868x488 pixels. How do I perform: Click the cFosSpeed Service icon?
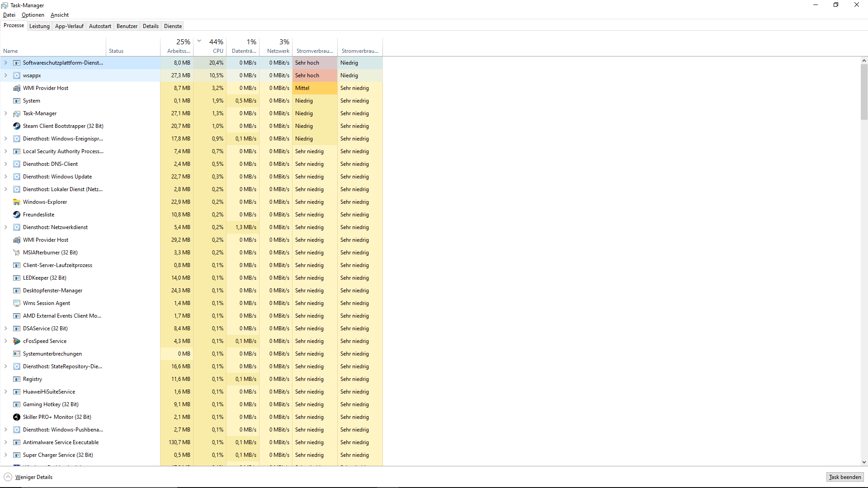[17, 341]
